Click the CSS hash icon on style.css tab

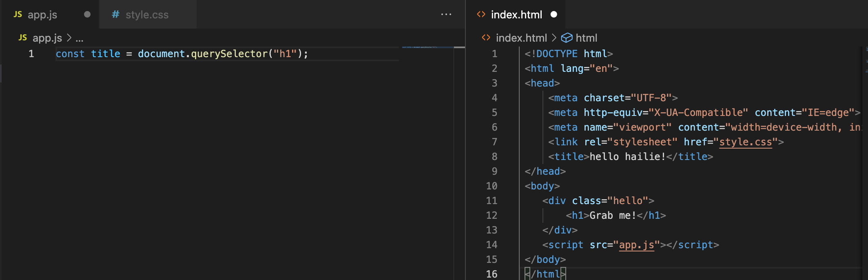116,14
